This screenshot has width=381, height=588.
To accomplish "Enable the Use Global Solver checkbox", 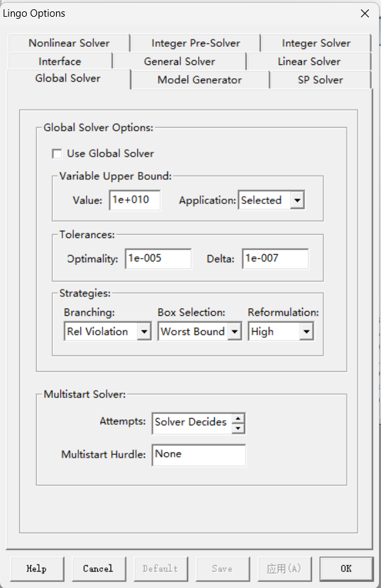I will 57,154.
